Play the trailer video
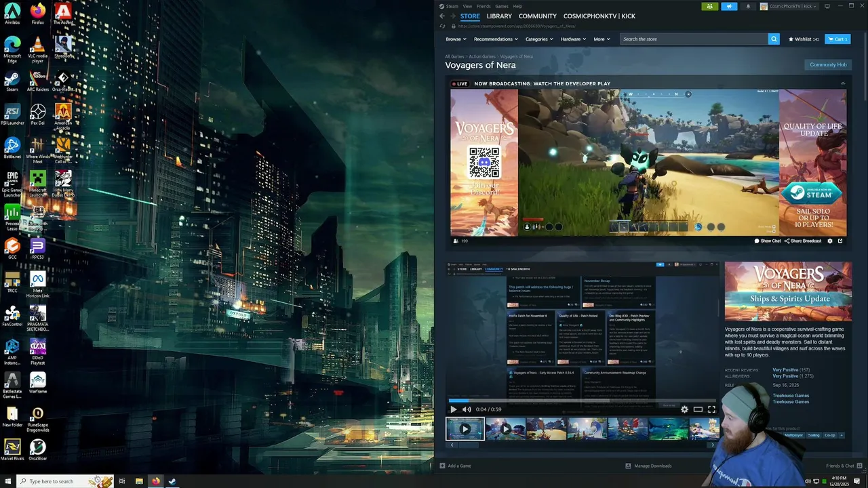The height and width of the screenshot is (488, 868). click(x=454, y=409)
